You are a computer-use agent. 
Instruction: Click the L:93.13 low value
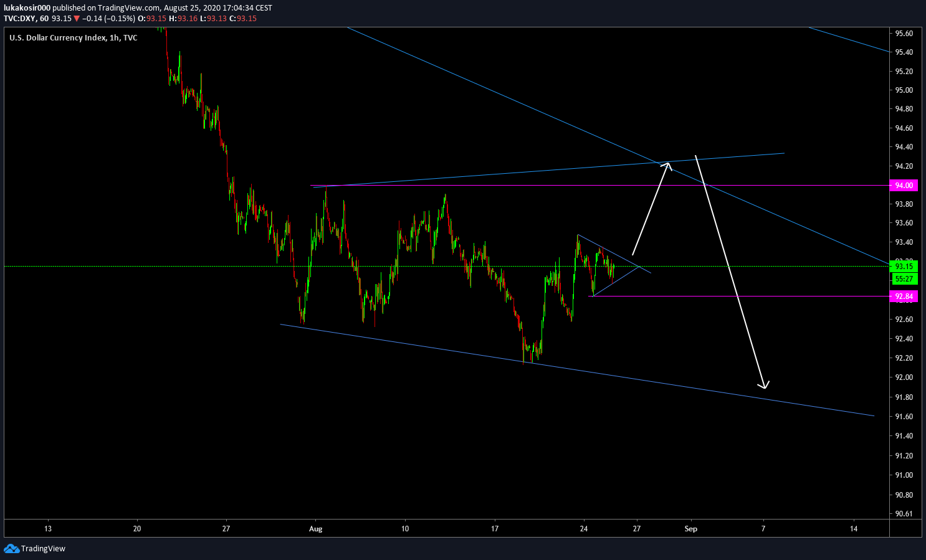[x=213, y=19]
